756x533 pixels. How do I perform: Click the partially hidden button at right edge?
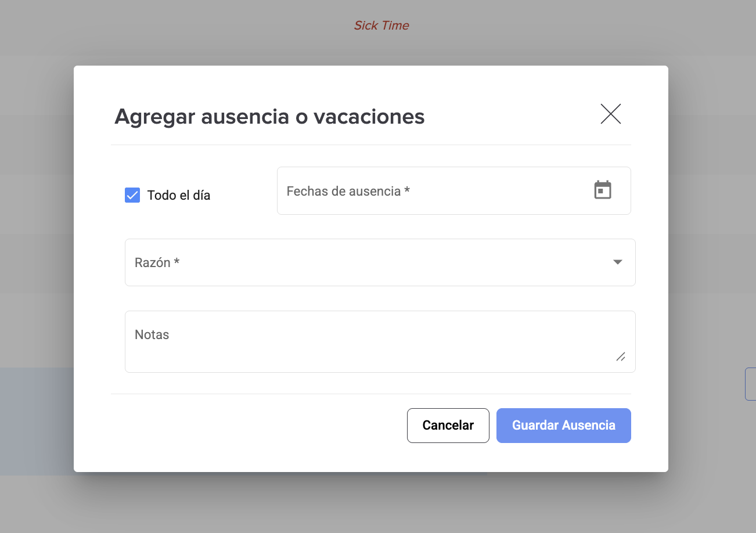click(x=751, y=384)
